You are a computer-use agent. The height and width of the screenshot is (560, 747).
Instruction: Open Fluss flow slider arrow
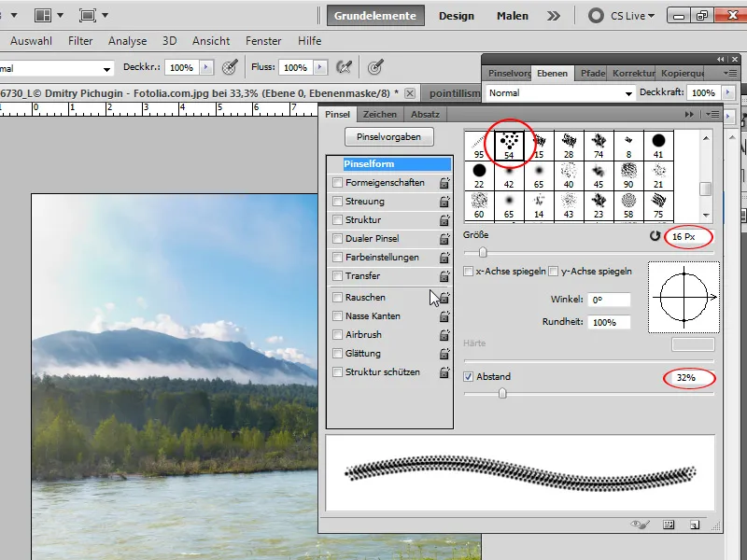tap(320, 67)
